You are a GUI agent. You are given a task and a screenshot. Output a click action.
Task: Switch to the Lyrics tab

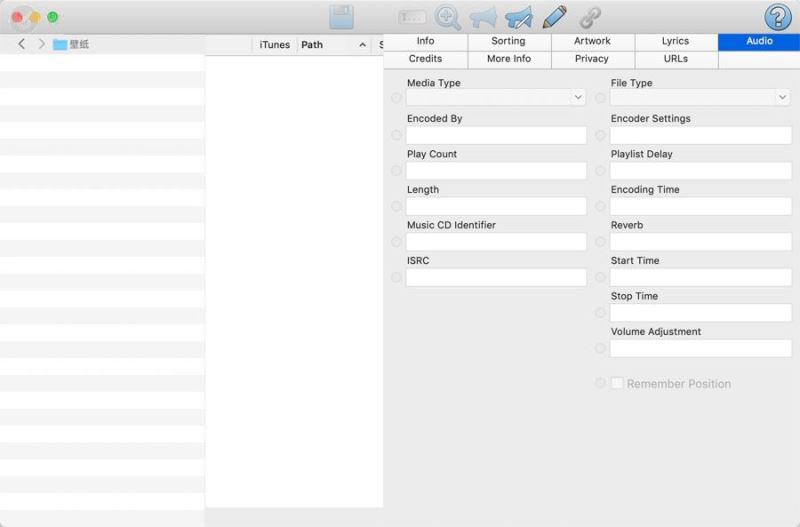click(x=676, y=41)
